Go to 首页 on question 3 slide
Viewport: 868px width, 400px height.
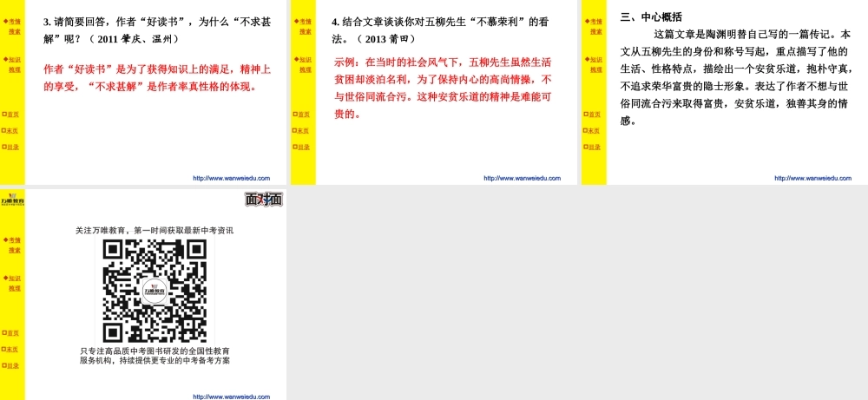(x=11, y=115)
